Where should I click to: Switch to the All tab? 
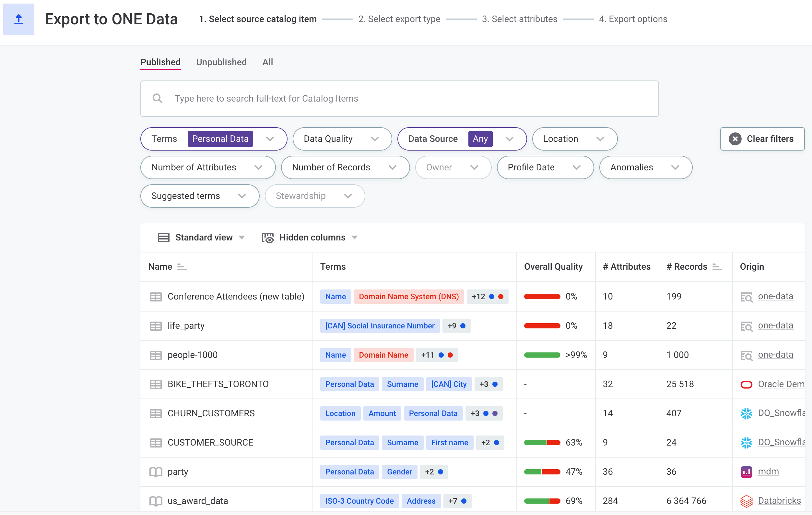267,62
